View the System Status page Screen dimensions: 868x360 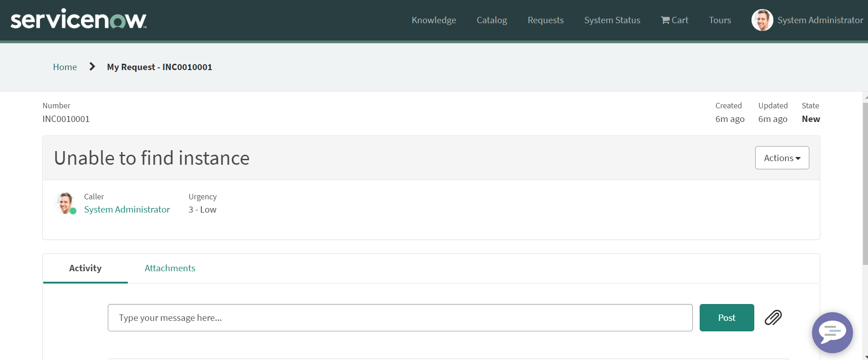click(612, 20)
